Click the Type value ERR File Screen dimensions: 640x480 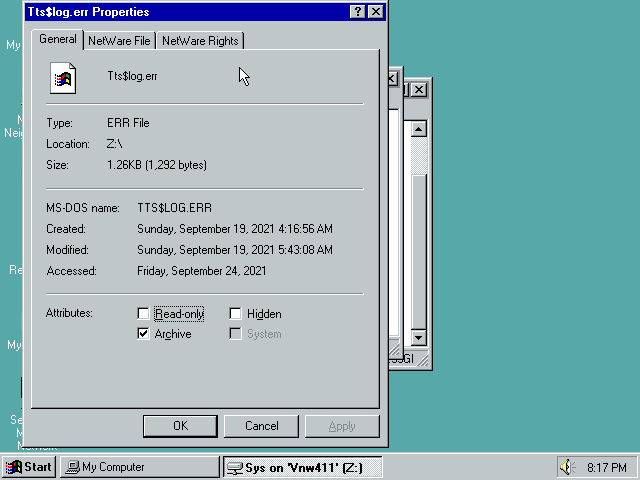[128, 123]
